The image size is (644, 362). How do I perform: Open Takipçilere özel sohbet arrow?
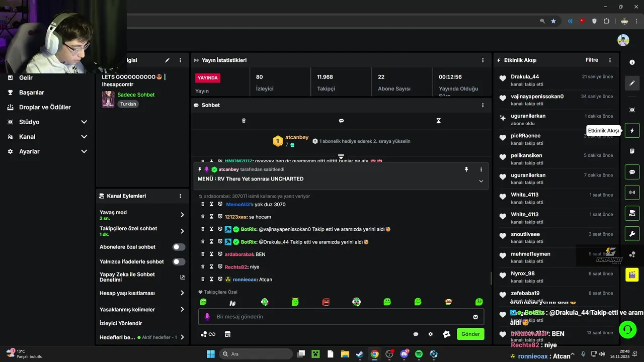coord(182,231)
